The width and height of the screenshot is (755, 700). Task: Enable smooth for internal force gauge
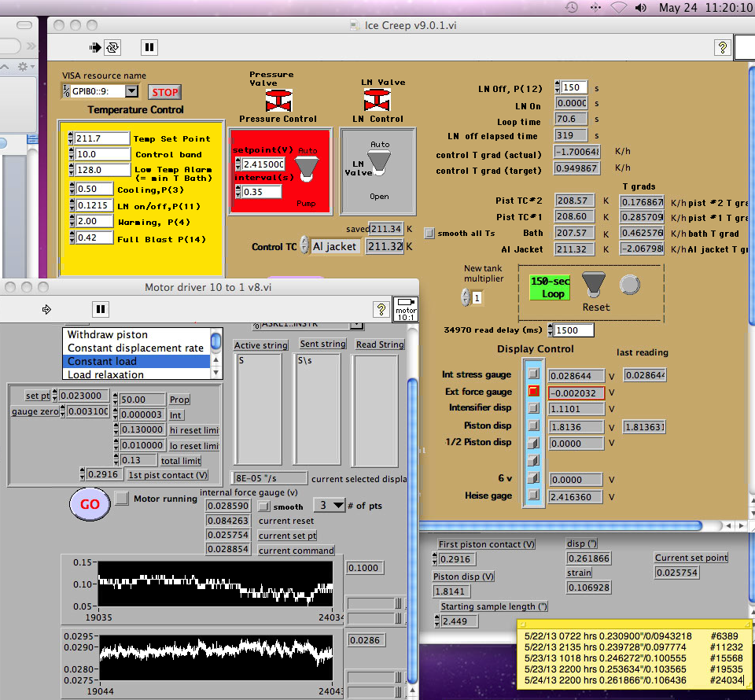coord(264,506)
